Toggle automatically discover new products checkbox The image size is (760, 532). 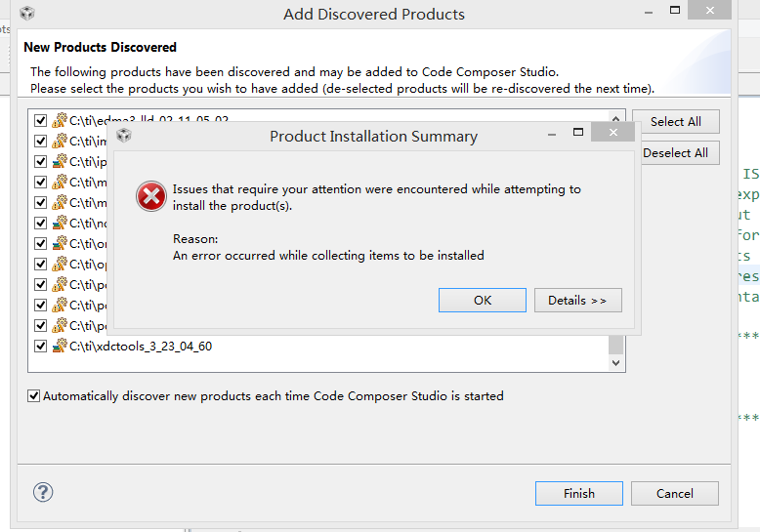(34, 396)
